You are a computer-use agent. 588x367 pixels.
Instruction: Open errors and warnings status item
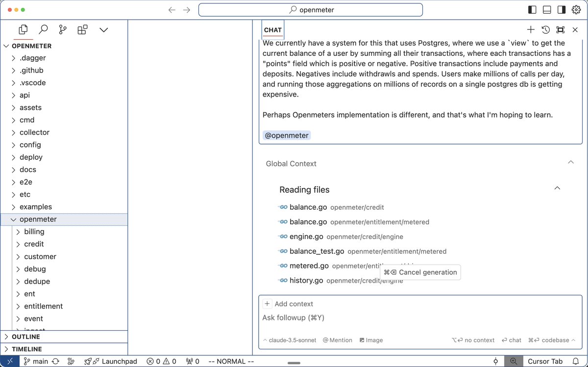161,361
